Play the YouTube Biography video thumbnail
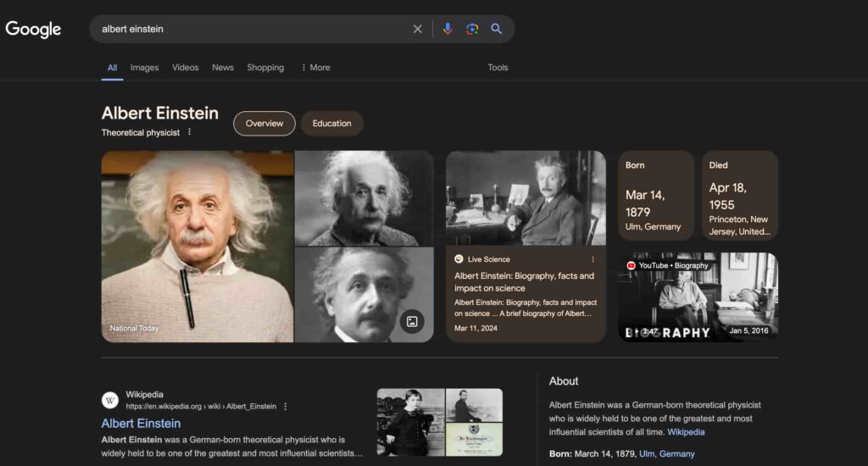The width and height of the screenshot is (868, 466). coord(698,297)
